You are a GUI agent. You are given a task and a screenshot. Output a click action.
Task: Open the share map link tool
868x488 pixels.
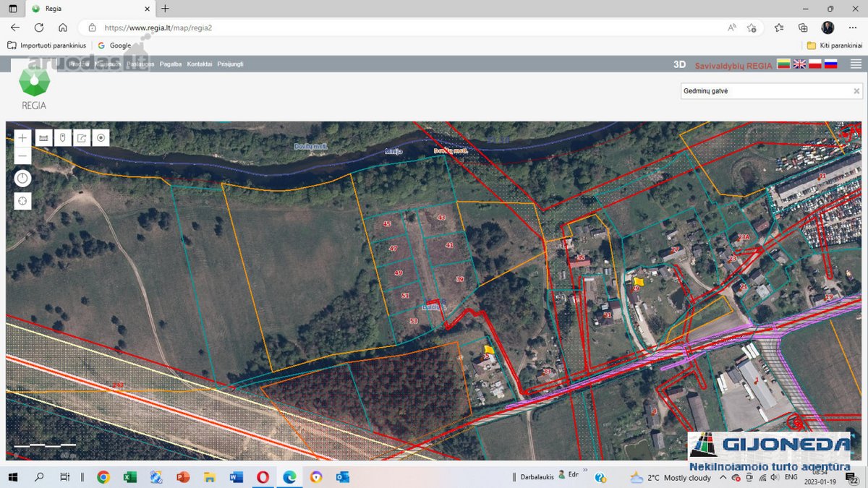click(82, 138)
